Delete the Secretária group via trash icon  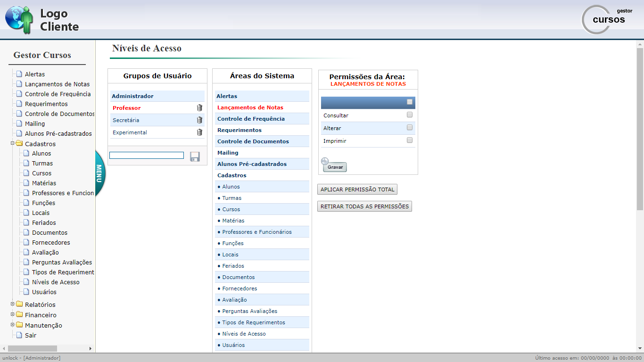(x=199, y=120)
